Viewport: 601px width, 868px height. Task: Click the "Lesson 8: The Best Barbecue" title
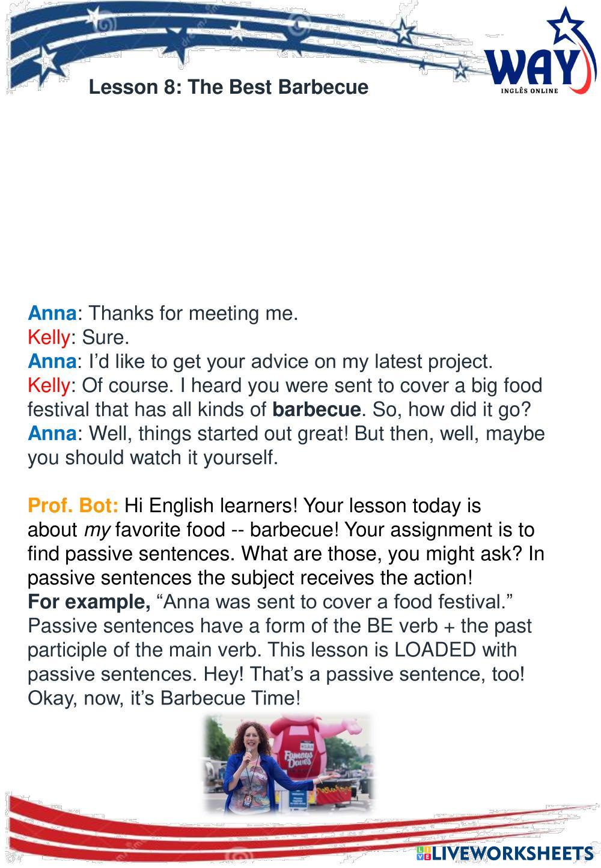point(228,88)
